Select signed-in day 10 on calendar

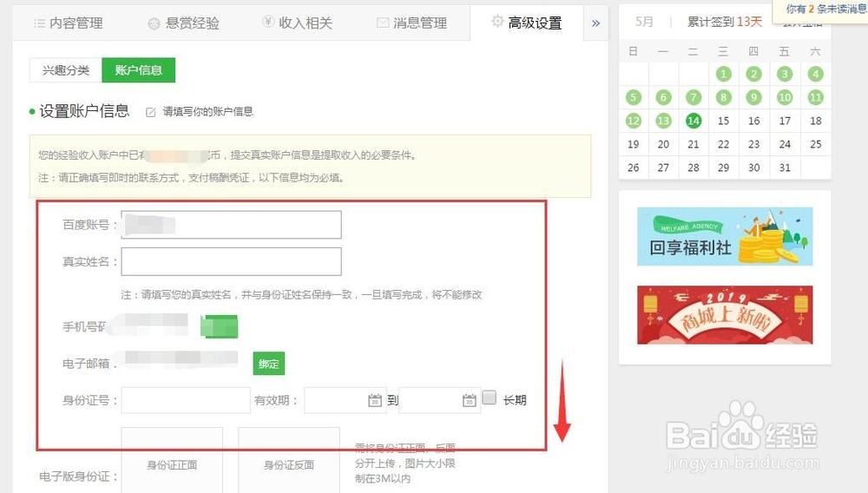(x=785, y=97)
